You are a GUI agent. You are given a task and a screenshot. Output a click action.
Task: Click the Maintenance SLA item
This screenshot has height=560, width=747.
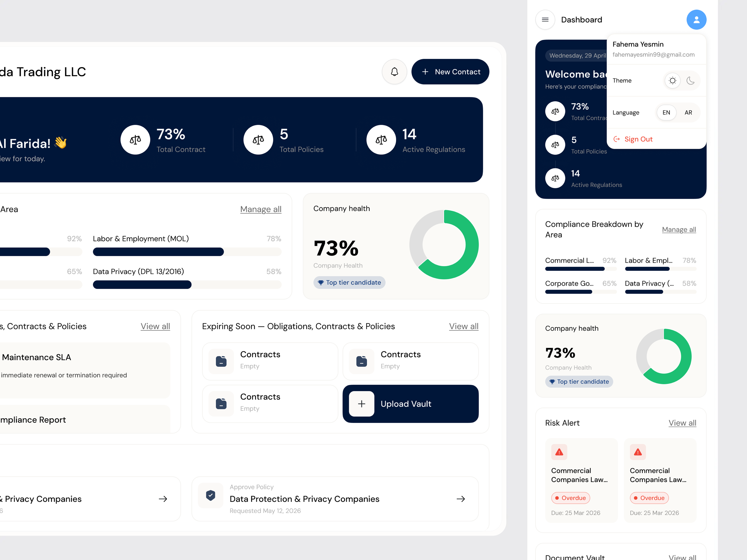pos(85,370)
